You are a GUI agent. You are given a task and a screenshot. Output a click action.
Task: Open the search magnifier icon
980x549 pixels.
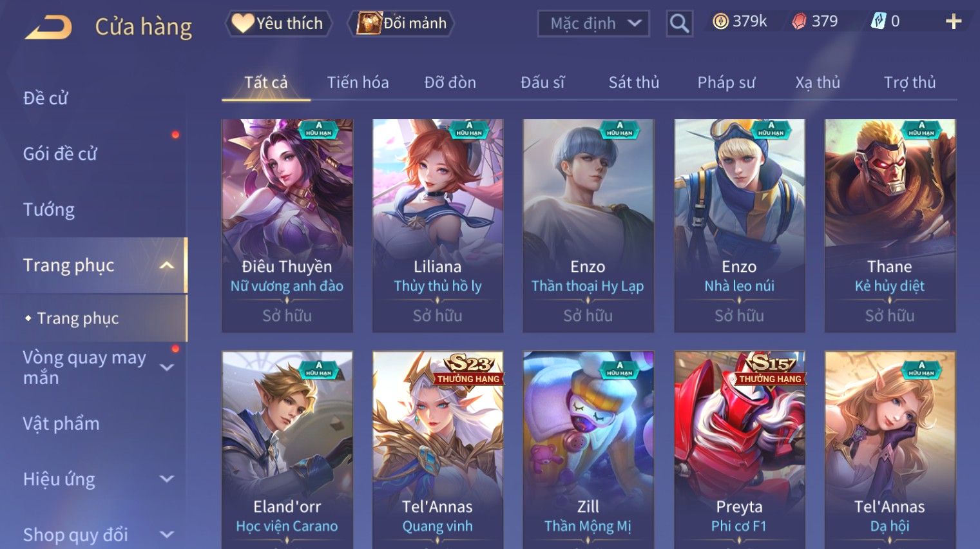679,24
